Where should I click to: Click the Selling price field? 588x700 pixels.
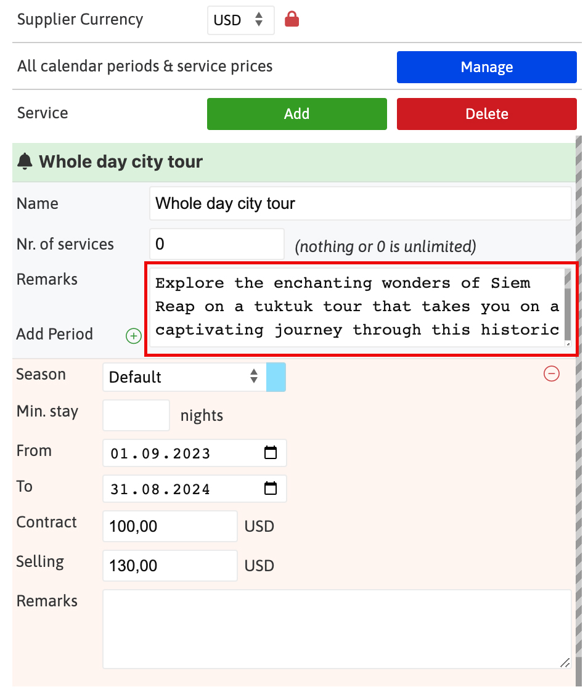(170, 566)
